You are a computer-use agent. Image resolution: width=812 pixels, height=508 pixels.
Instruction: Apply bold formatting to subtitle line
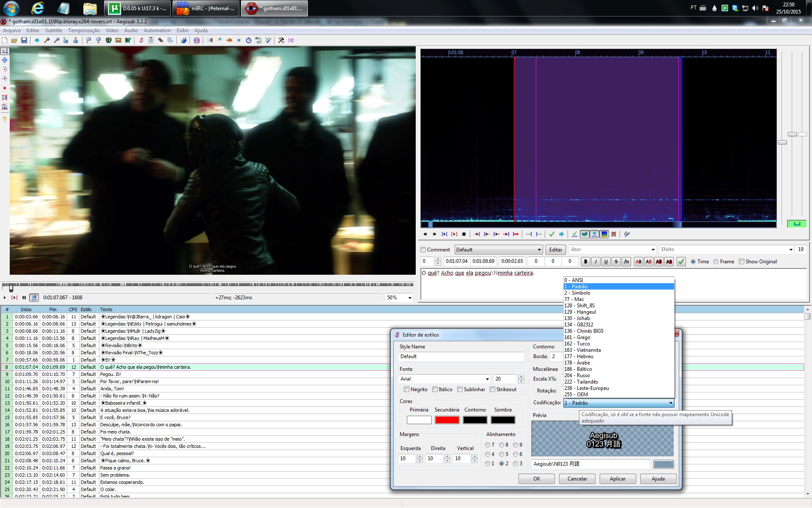(586, 262)
